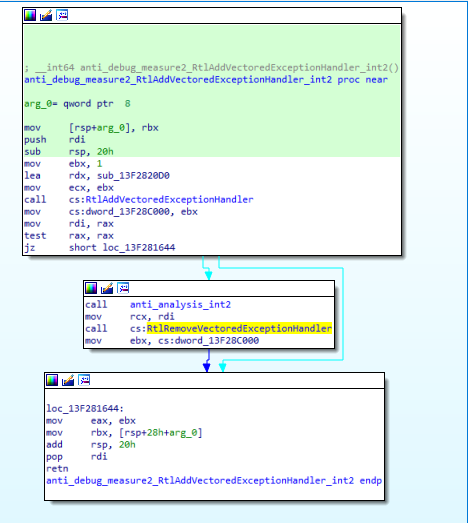
Task: Click short loc_13F281644 jump target
Action: (122, 247)
